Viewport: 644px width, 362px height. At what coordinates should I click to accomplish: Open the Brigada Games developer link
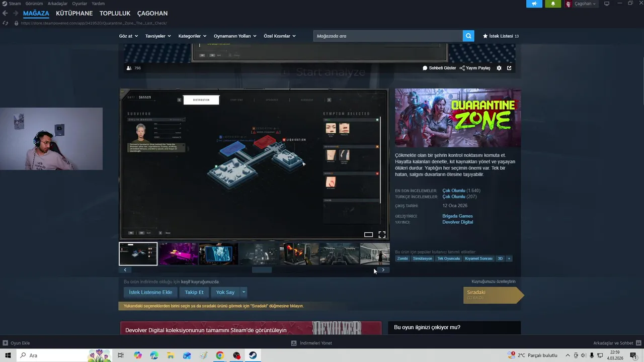coord(457,216)
